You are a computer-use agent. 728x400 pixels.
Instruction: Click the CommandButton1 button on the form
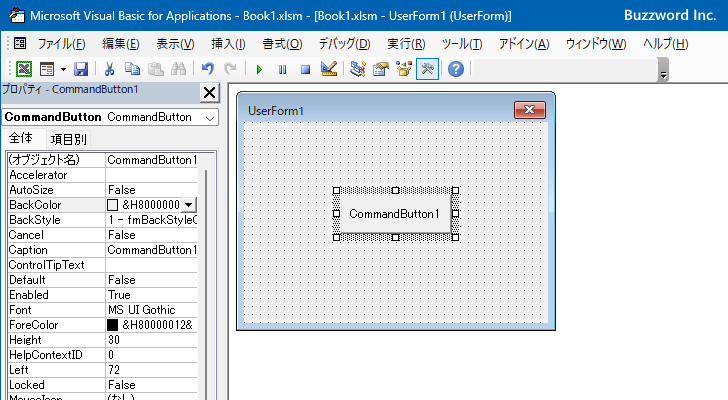394,214
